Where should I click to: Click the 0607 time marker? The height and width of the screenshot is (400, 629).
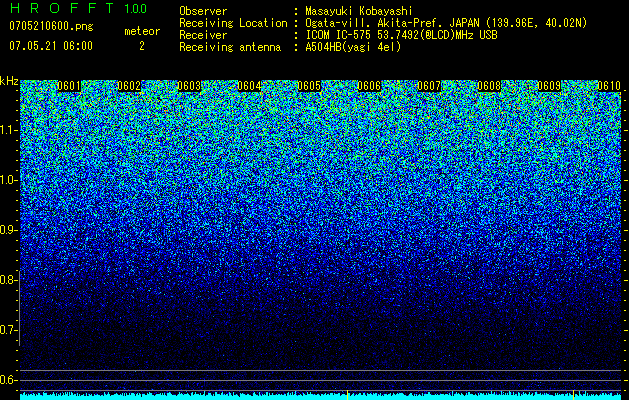pos(429,86)
